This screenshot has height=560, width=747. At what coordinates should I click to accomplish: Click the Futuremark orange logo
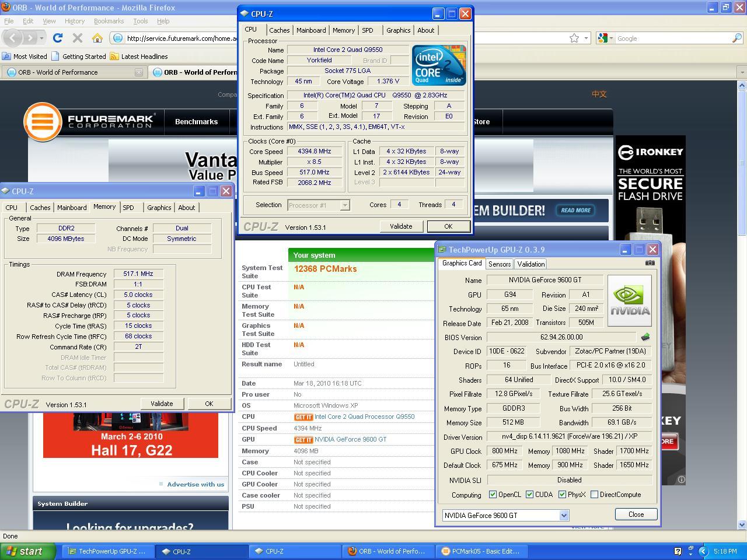coord(43,122)
